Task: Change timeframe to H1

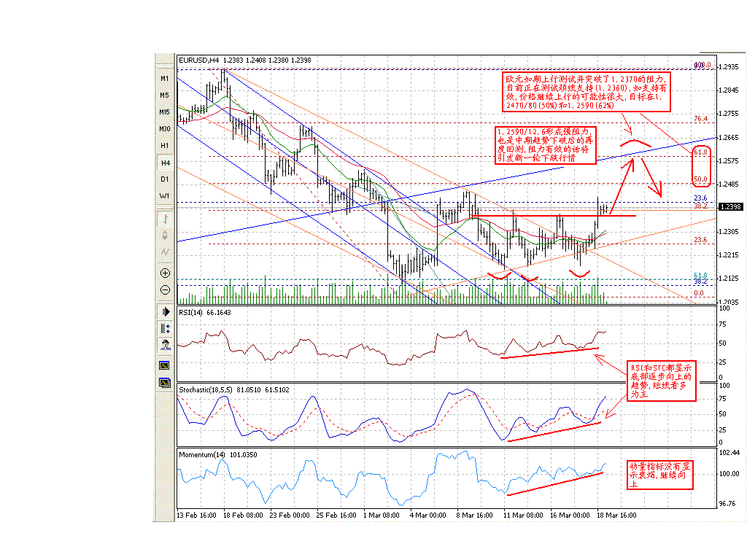Action: click(165, 145)
